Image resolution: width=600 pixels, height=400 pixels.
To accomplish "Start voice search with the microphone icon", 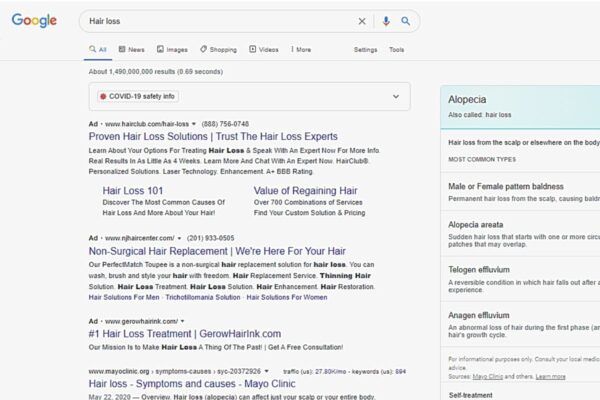I will click(386, 21).
